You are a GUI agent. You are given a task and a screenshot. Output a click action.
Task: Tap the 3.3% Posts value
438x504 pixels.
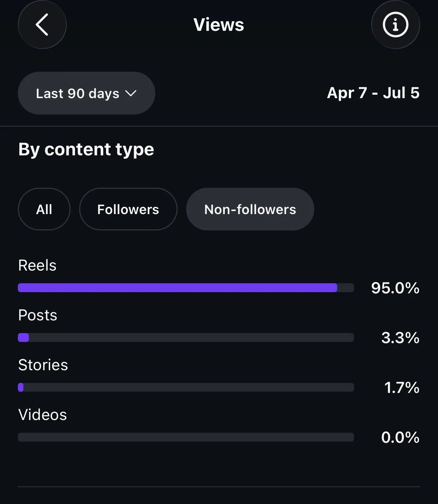point(400,338)
